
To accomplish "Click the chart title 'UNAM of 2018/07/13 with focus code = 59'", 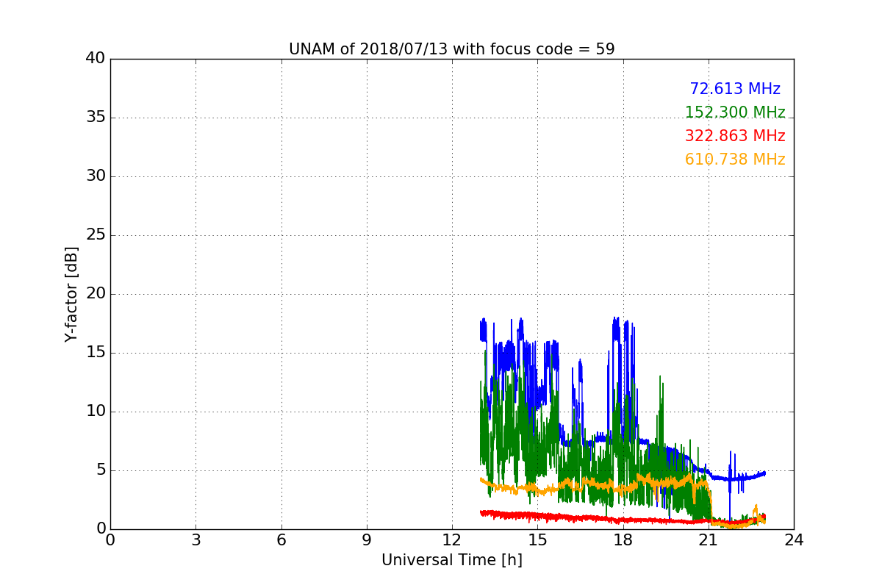I will click(x=451, y=49).
